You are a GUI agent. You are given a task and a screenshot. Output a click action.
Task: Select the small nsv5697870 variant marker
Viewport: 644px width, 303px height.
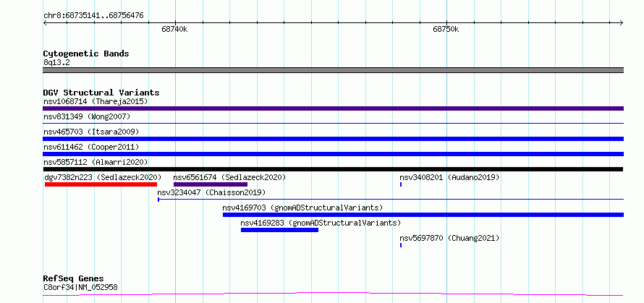click(x=401, y=245)
